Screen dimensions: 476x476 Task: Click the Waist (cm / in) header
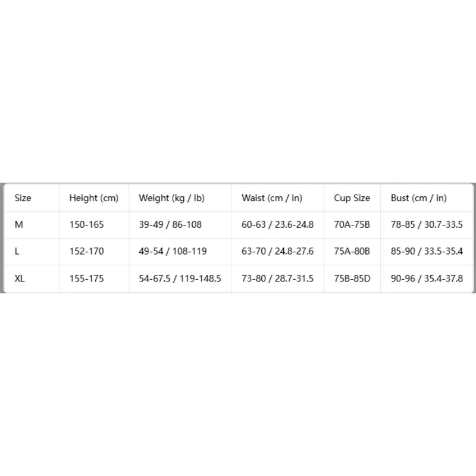tap(272, 198)
